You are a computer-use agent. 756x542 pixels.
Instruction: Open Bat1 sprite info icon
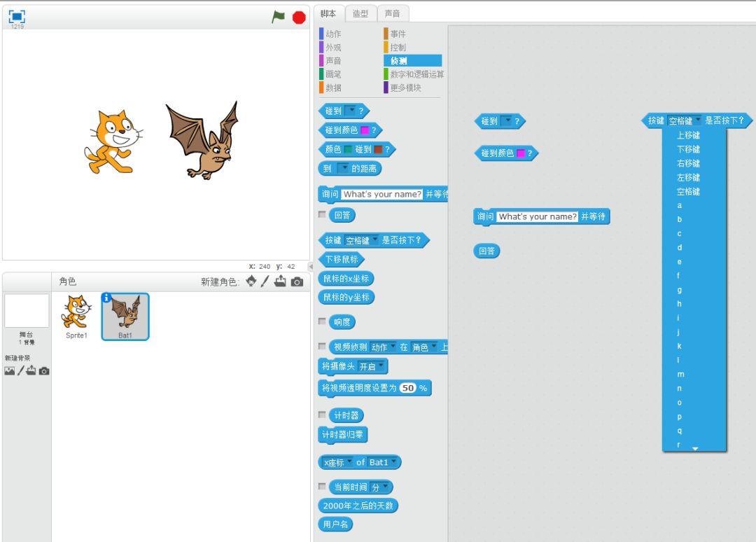click(x=106, y=298)
